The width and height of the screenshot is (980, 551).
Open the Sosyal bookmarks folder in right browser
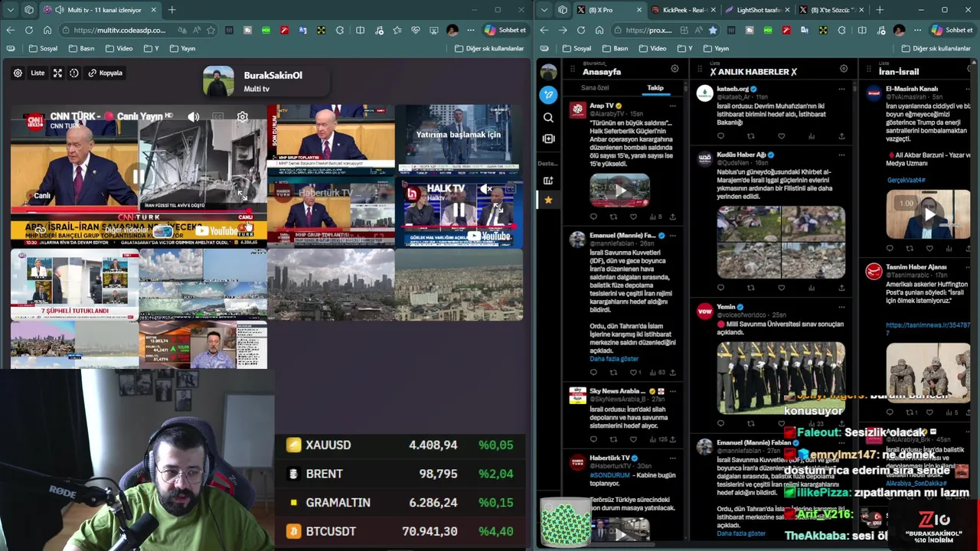(x=577, y=48)
